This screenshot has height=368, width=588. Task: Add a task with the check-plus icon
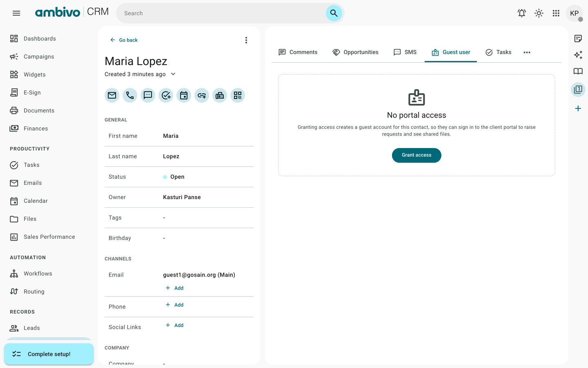click(x=166, y=95)
